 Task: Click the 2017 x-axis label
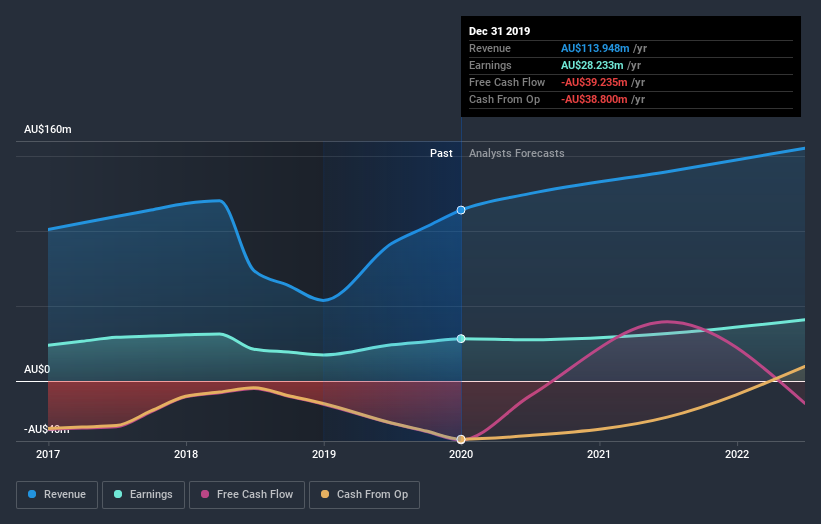pos(48,454)
